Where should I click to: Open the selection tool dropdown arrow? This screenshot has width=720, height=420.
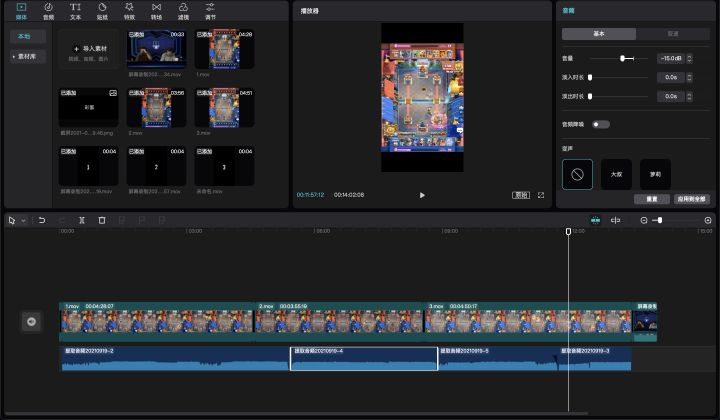(x=23, y=221)
